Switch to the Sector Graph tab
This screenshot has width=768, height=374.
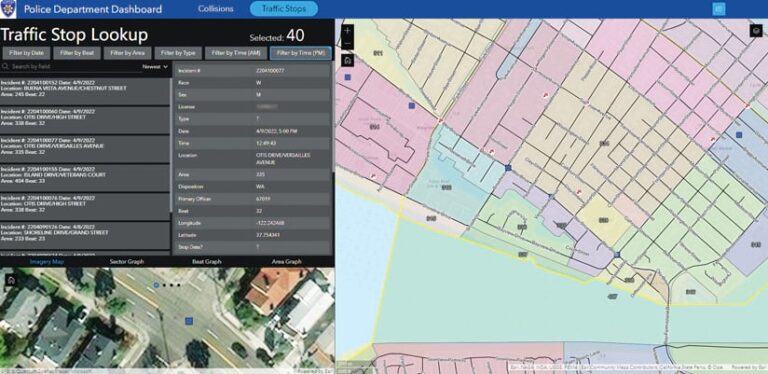(127, 262)
